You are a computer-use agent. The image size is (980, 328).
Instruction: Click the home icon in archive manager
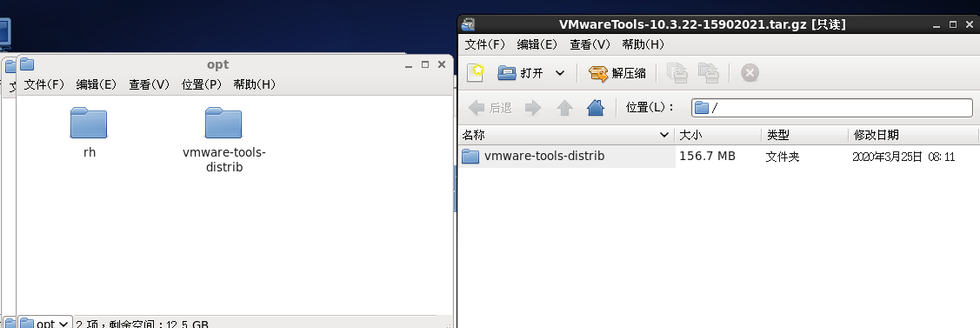pyautogui.click(x=596, y=108)
